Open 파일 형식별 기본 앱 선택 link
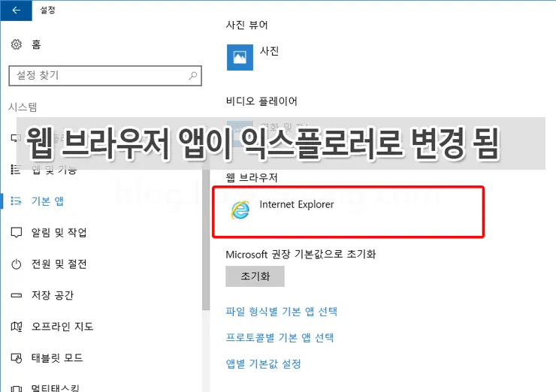 (x=281, y=312)
